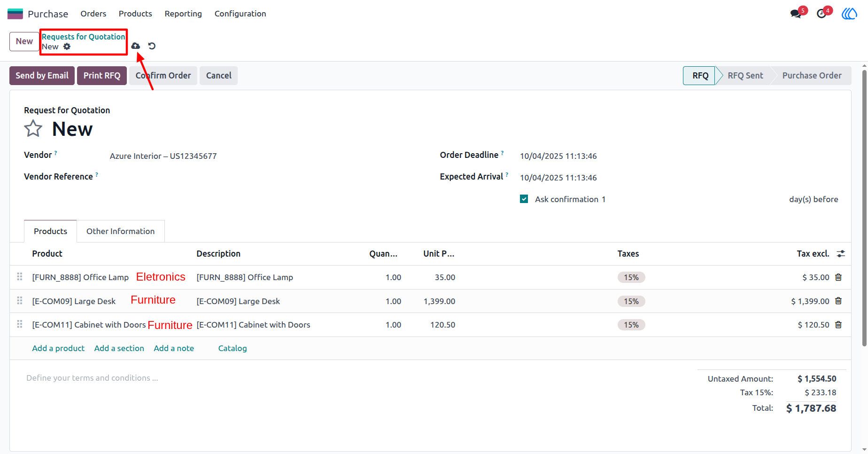The height and width of the screenshot is (454, 868).
Task: Switch to the Other Information tab
Action: [120, 231]
